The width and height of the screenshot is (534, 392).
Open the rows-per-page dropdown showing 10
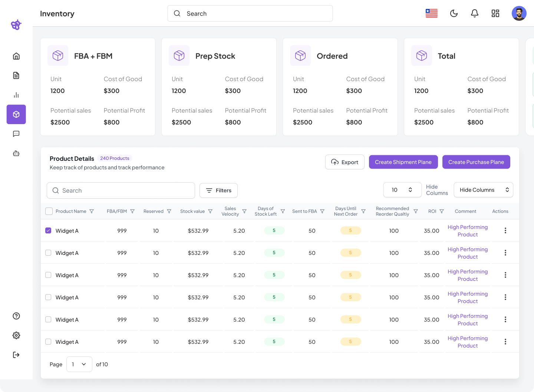(x=402, y=190)
